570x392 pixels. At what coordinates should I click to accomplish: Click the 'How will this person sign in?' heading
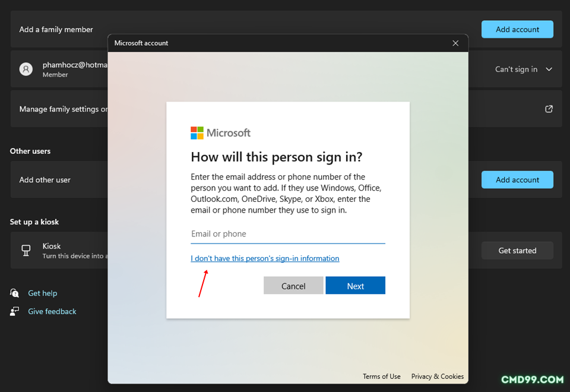(276, 157)
